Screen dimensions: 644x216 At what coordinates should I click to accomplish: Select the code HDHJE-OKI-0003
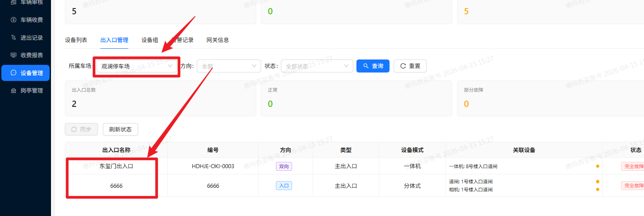(x=213, y=166)
